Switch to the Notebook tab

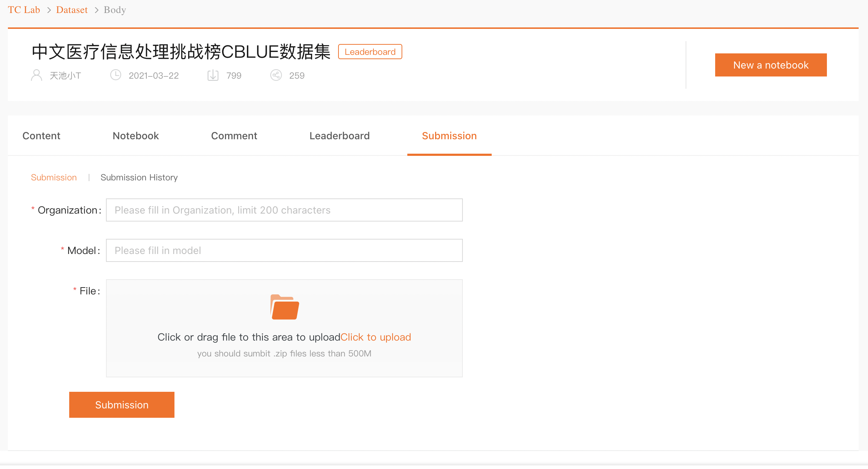(x=136, y=136)
